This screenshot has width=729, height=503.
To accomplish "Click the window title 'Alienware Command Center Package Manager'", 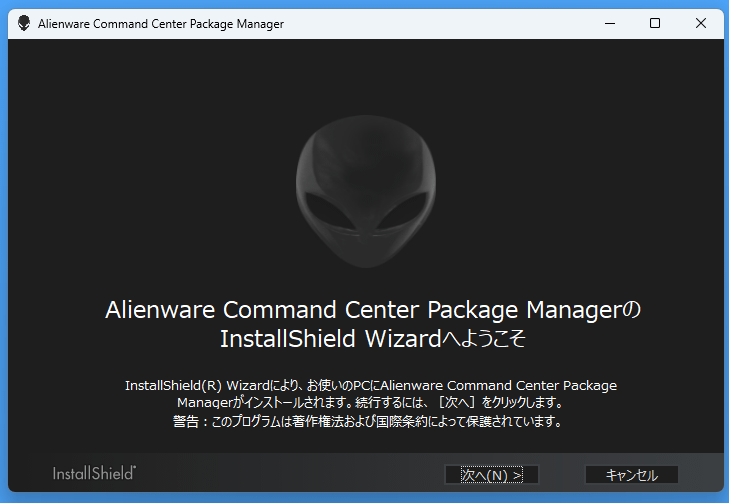I will (x=161, y=24).
